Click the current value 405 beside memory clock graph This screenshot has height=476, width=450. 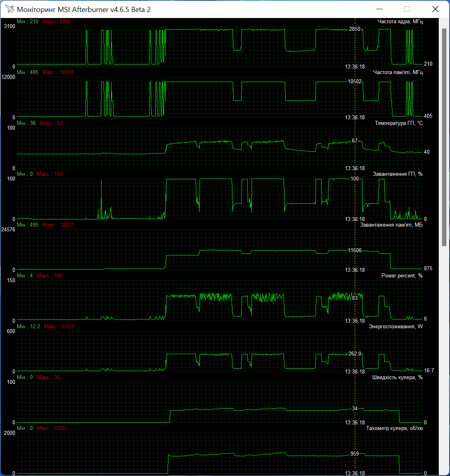click(x=428, y=116)
